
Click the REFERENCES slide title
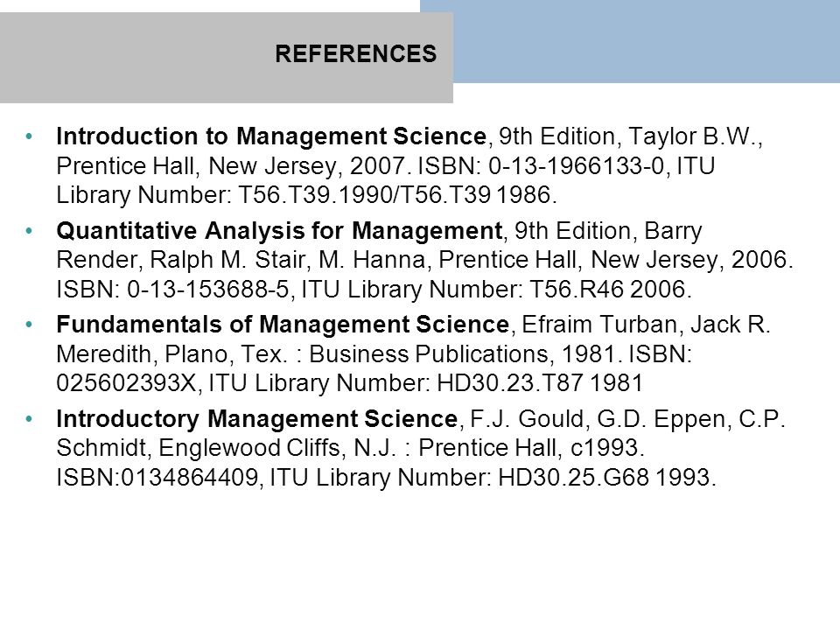coord(356,54)
